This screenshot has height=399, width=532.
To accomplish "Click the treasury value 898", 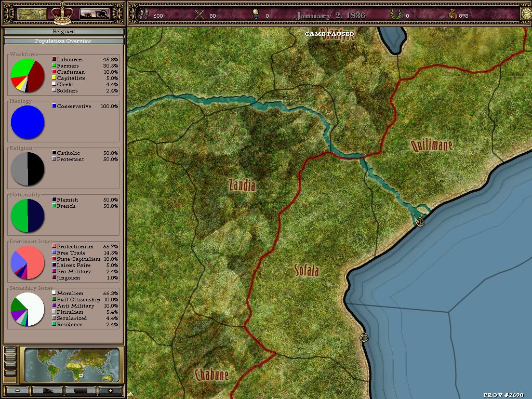I will [463, 16].
